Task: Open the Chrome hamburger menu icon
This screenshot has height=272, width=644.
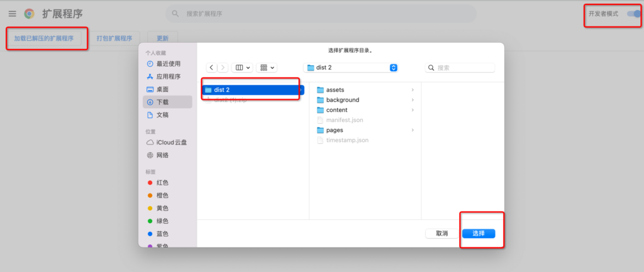Action: [12, 14]
